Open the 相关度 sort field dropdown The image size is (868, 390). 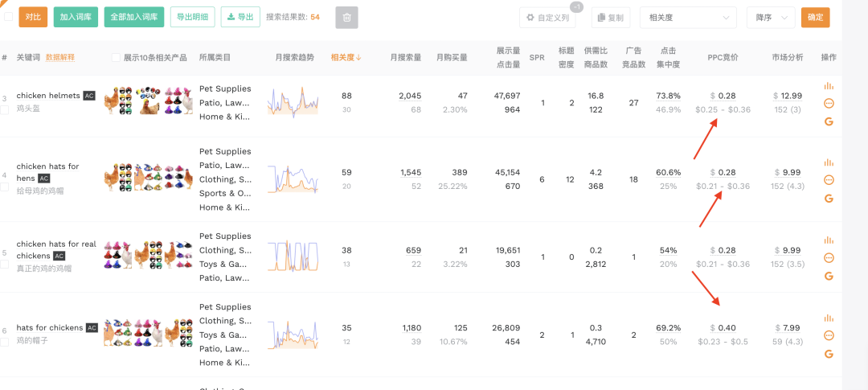tap(688, 18)
